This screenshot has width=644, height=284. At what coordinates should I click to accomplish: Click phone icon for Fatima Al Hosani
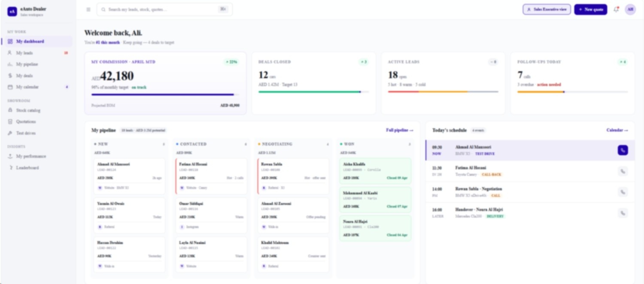point(623,171)
